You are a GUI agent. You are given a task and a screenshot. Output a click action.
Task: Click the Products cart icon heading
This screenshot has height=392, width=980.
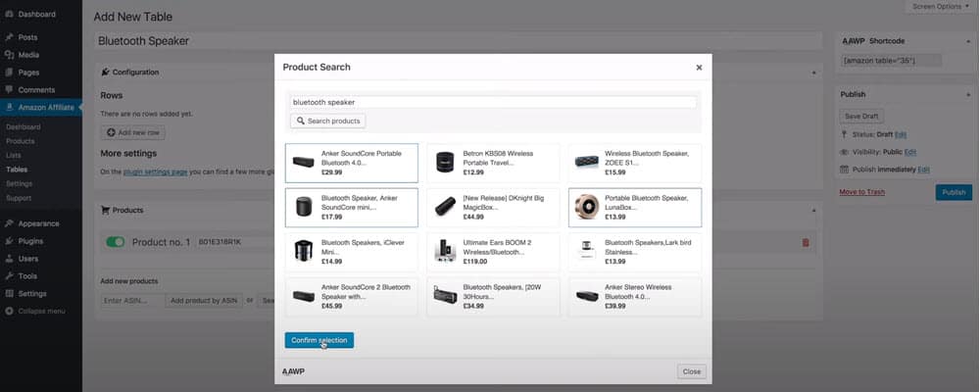point(105,210)
